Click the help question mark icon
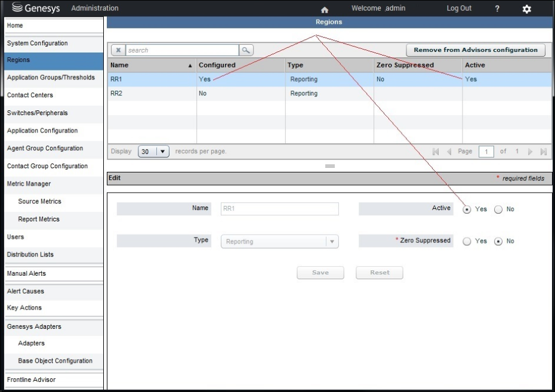The height and width of the screenshot is (392, 555). pos(497,9)
